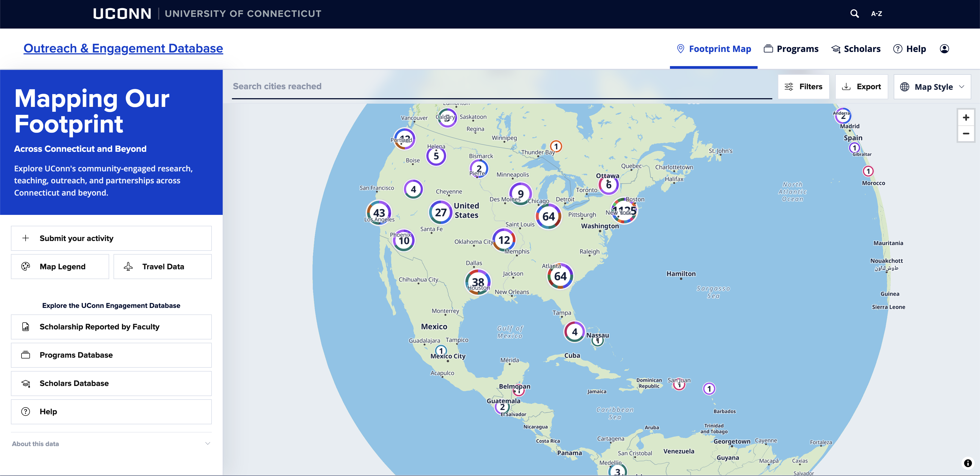Click the Houston cluster marker 38
The height and width of the screenshot is (476, 980).
[x=478, y=282]
